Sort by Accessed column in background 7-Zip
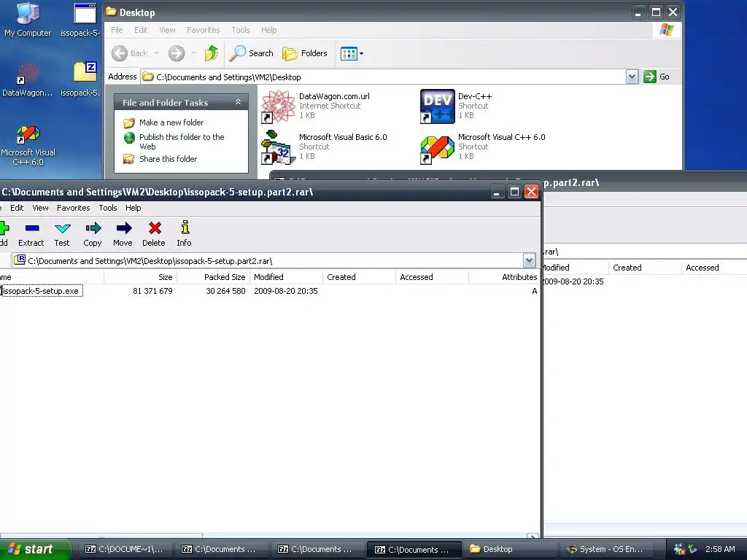The image size is (747, 560). pos(714,268)
